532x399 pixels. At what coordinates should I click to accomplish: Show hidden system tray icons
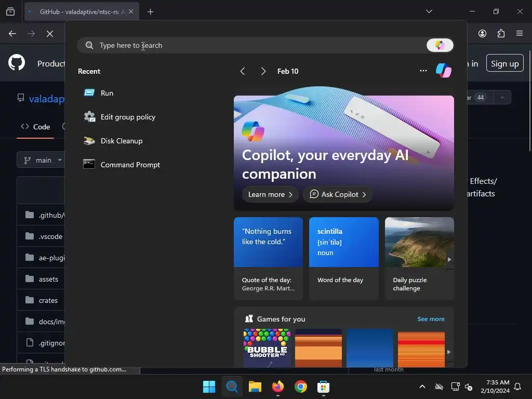tap(422, 387)
